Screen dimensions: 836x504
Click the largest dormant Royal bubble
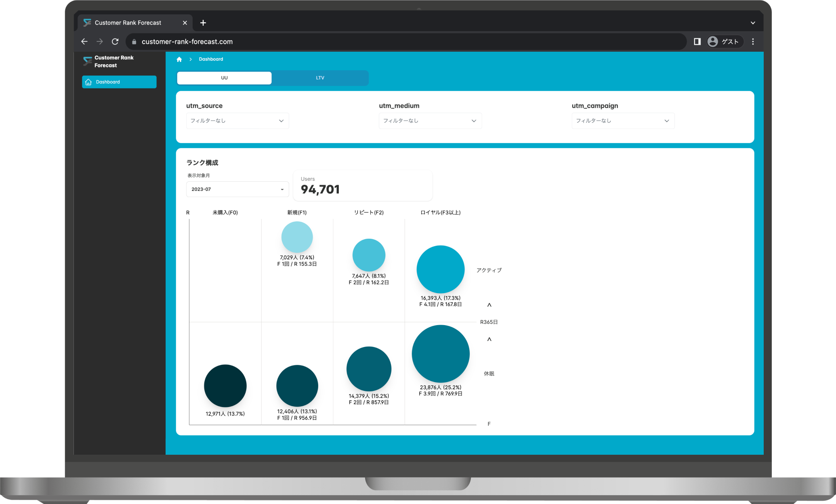(x=441, y=354)
